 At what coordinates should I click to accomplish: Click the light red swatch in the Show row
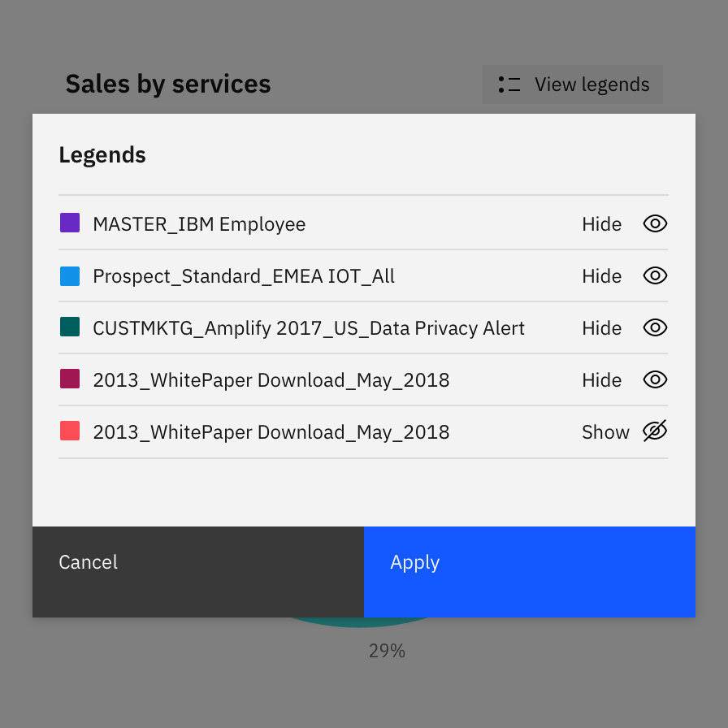(x=70, y=431)
